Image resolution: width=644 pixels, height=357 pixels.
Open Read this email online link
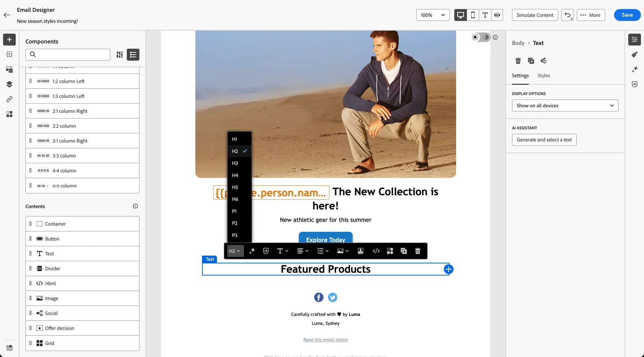(325, 340)
